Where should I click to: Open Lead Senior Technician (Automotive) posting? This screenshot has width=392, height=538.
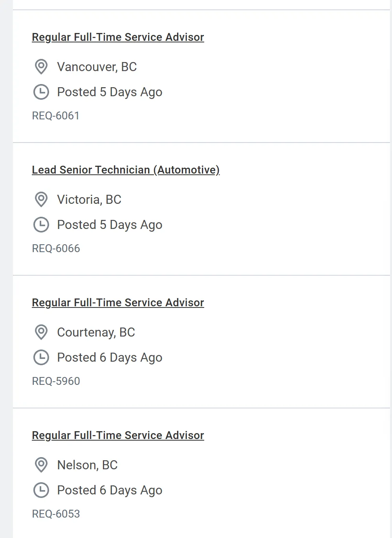coord(126,170)
